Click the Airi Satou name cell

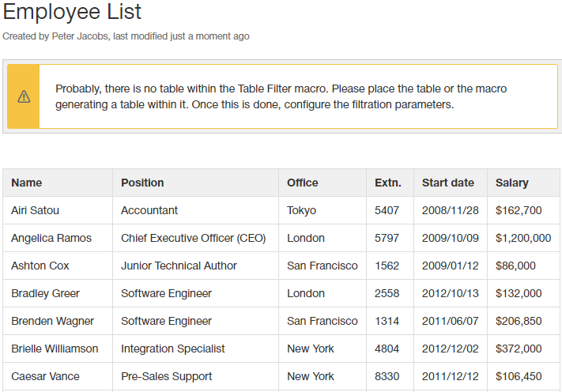(x=35, y=210)
